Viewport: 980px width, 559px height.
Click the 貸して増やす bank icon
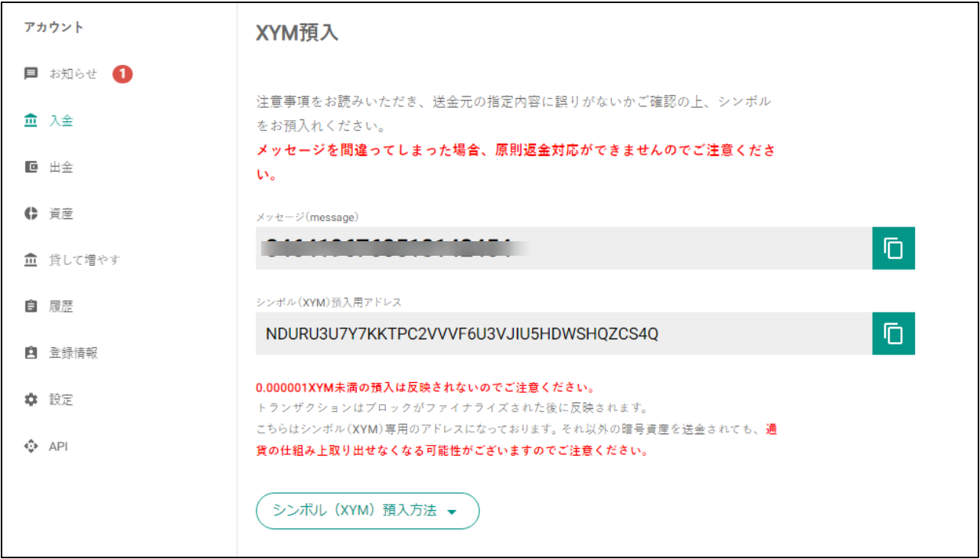(x=31, y=260)
